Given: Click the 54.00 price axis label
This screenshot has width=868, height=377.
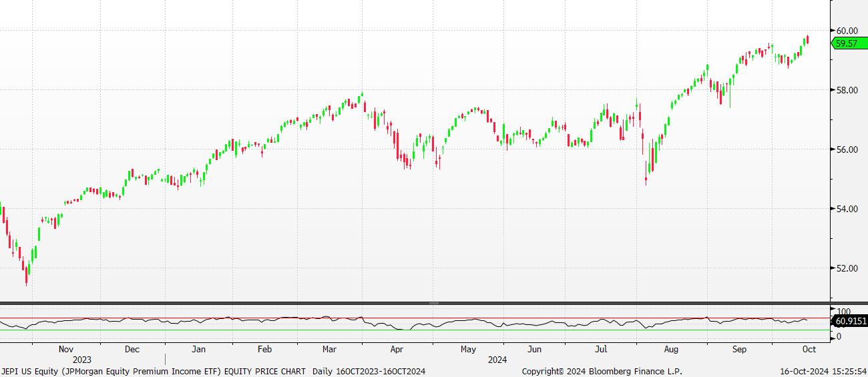Looking at the screenshot, I should (847, 209).
